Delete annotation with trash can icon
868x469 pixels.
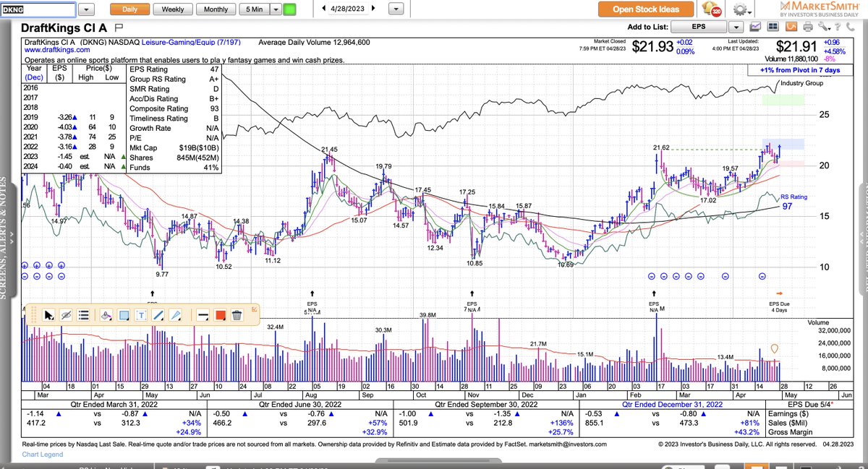[x=237, y=315]
